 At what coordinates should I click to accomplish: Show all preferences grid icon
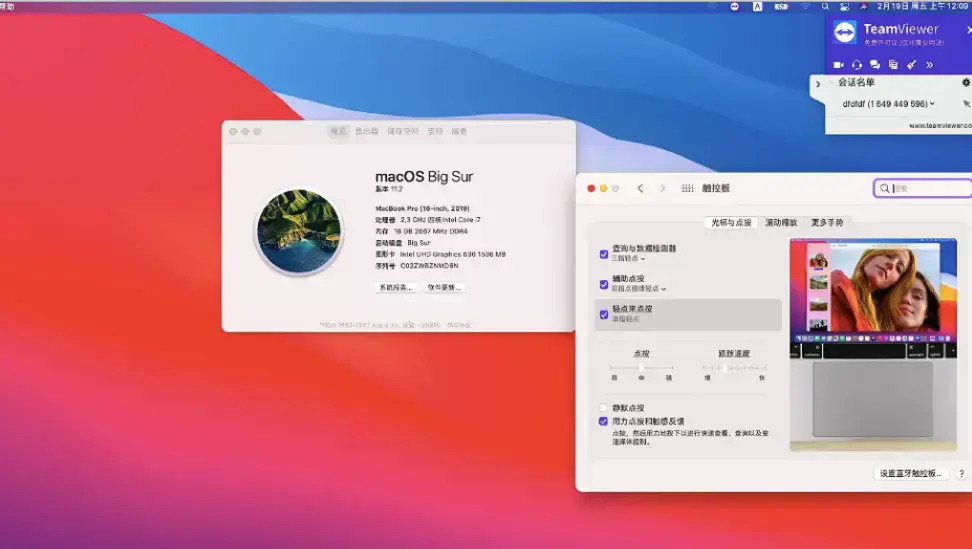[x=687, y=188]
